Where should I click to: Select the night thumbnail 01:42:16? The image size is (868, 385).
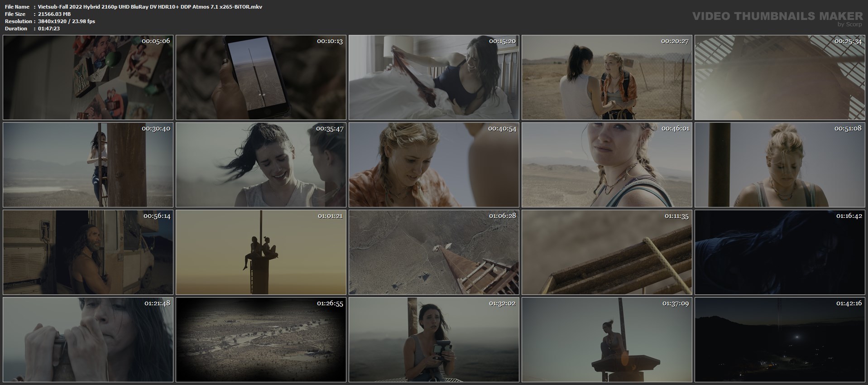780,340
